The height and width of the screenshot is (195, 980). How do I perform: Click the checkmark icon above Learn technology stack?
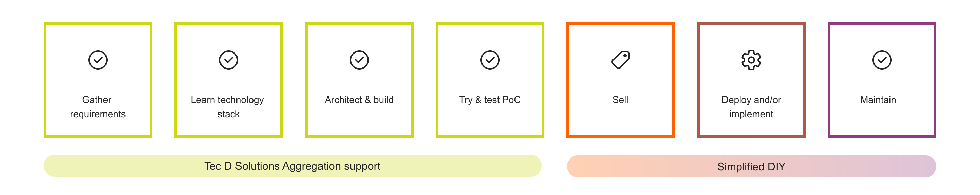[x=229, y=60]
